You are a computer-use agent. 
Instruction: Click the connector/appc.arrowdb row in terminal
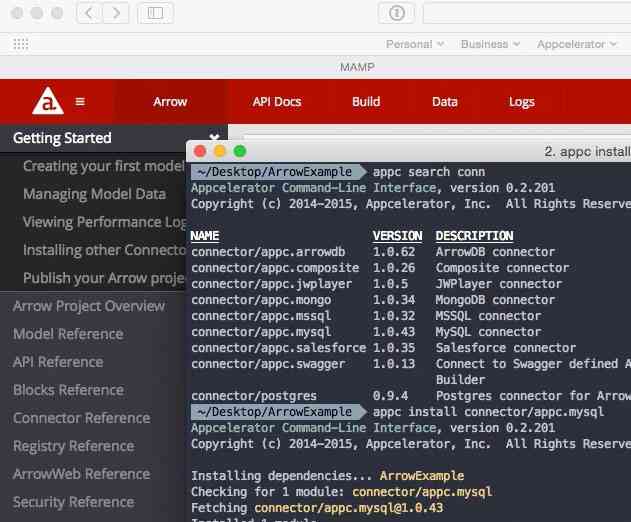tap(373, 252)
